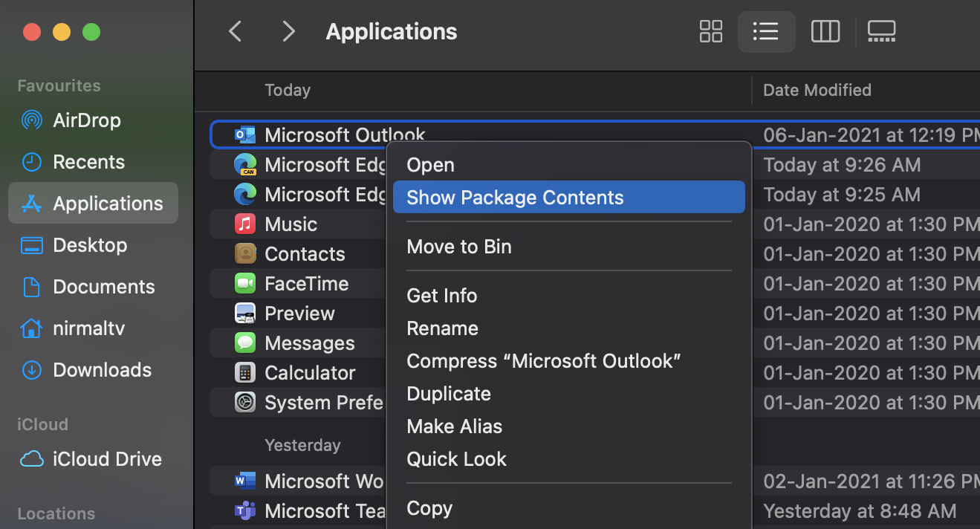
Task: Click the Downloads arrow icon in sidebar
Action: [x=32, y=369]
